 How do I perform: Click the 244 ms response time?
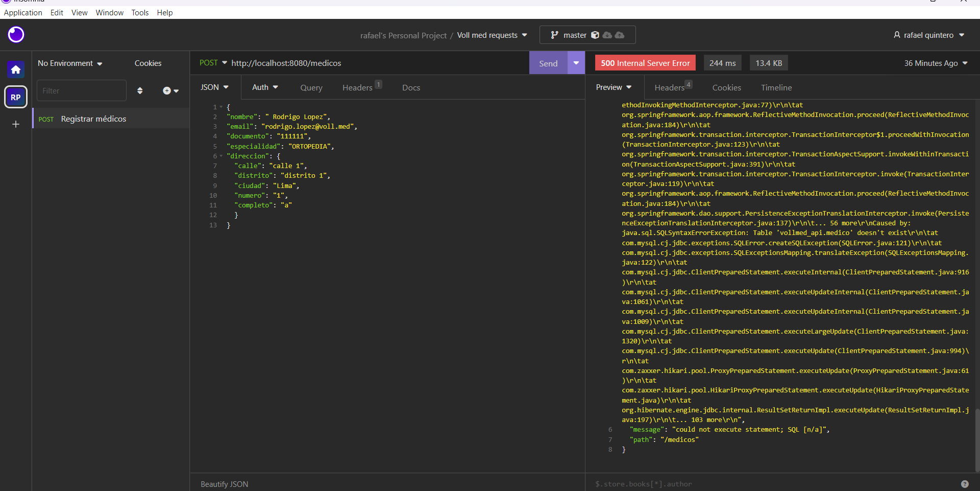[722, 63]
